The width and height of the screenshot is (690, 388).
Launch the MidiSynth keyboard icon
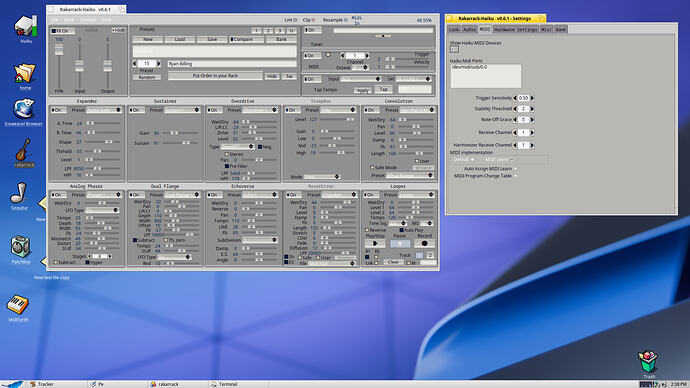click(x=18, y=304)
